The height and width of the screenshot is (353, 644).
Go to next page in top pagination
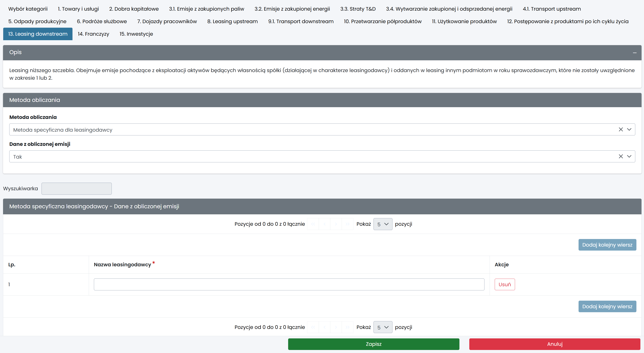[336, 224]
